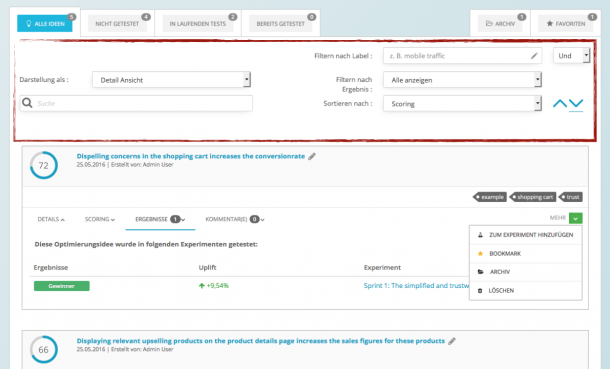Edit title pencil for Dispelling concerns idea
Screen dimensions: 610x369
coord(312,156)
